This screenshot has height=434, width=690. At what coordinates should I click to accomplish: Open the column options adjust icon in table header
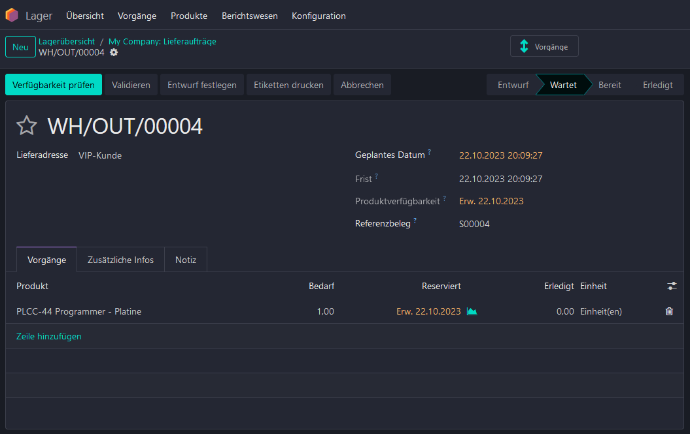pyautogui.click(x=672, y=286)
